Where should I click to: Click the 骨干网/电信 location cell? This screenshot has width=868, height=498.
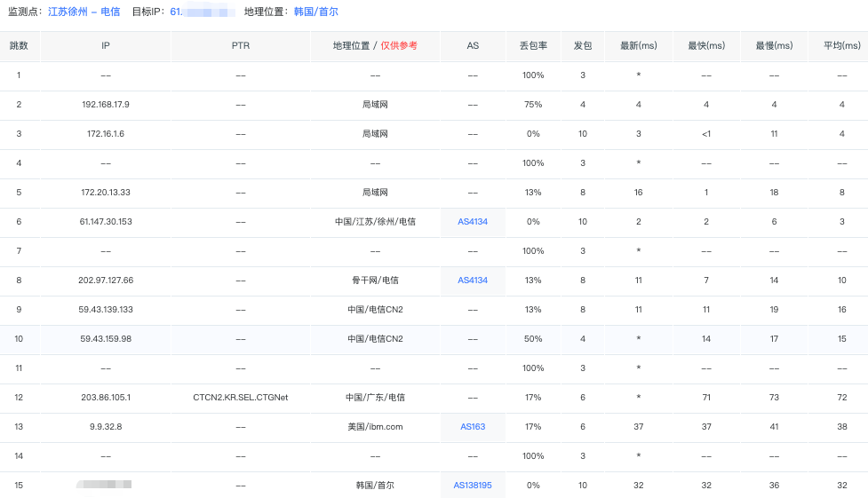(x=375, y=281)
